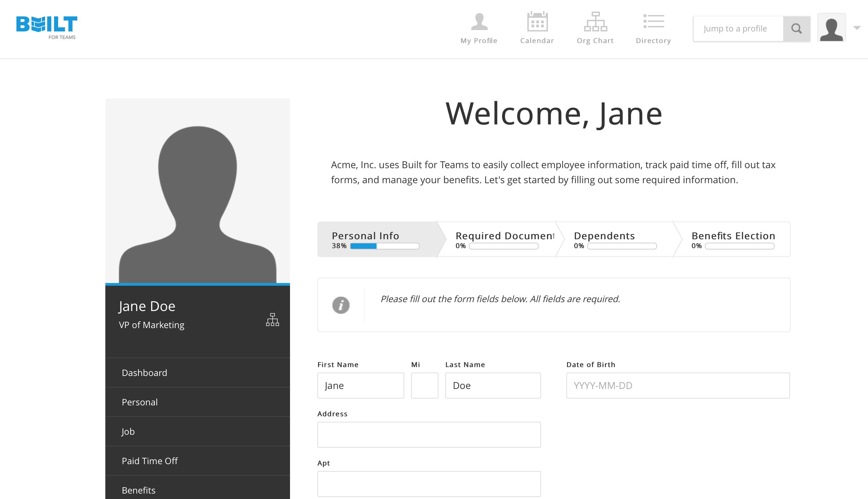Focus the Date of Birth field
This screenshot has height=499, width=868.
(678, 386)
